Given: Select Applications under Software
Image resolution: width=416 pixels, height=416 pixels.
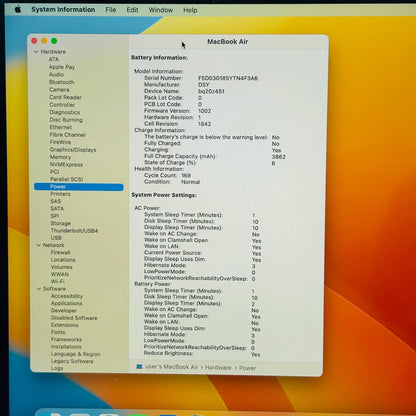Looking at the screenshot, I should (67, 303).
